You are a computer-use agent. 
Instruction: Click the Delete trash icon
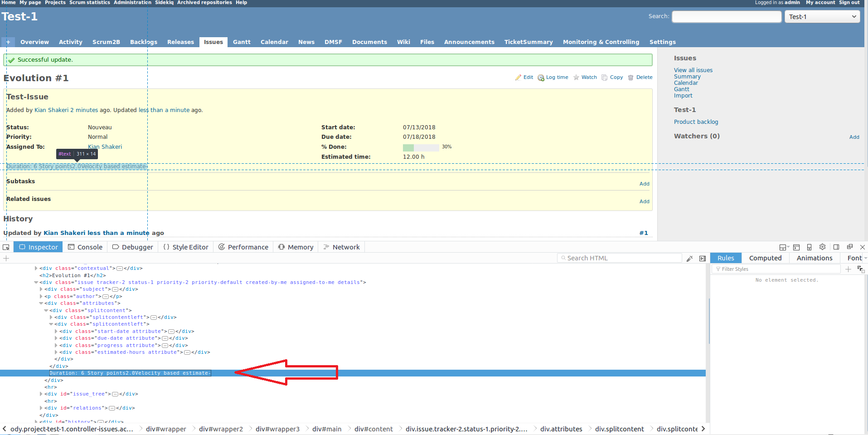[630, 78]
